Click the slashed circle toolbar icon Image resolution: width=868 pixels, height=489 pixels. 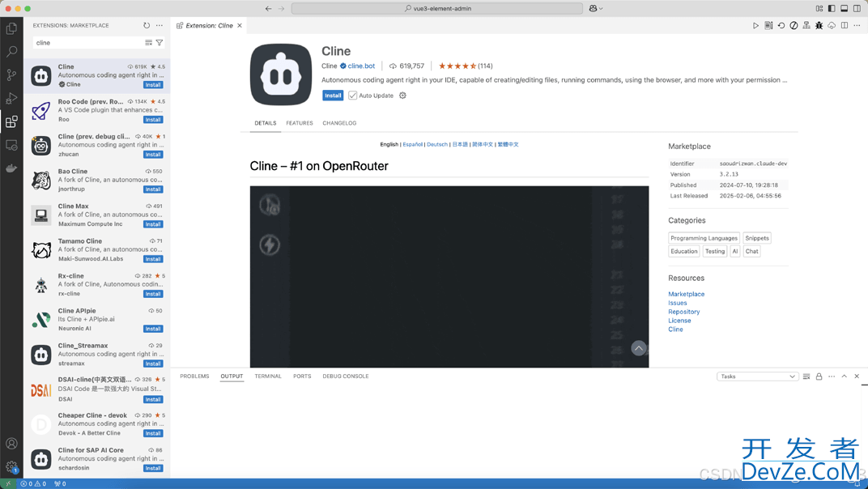coord(794,25)
